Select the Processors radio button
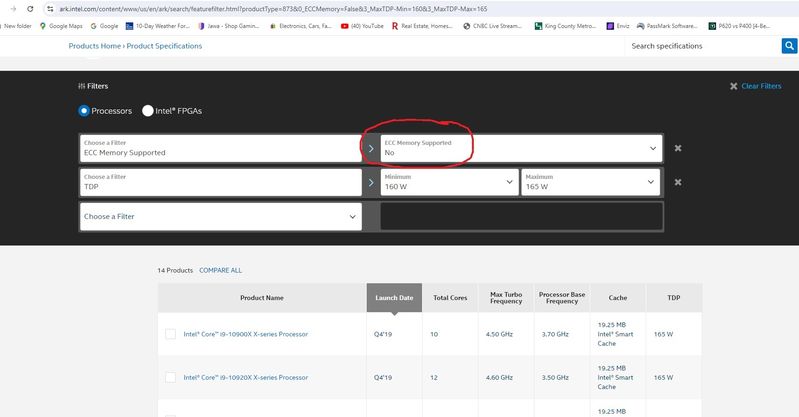This screenshot has height=417, width=799. 84,111
